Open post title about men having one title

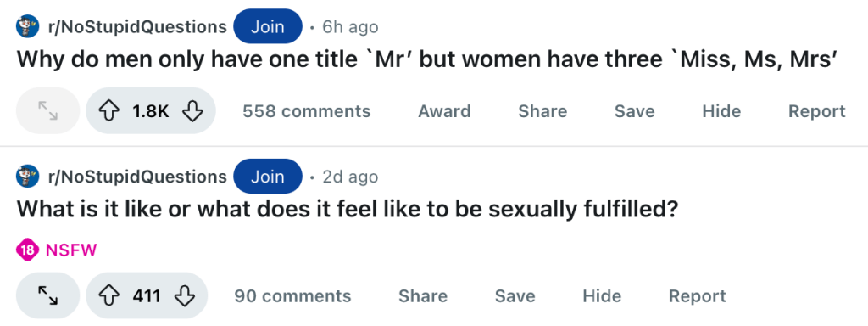tap(426, 60)
